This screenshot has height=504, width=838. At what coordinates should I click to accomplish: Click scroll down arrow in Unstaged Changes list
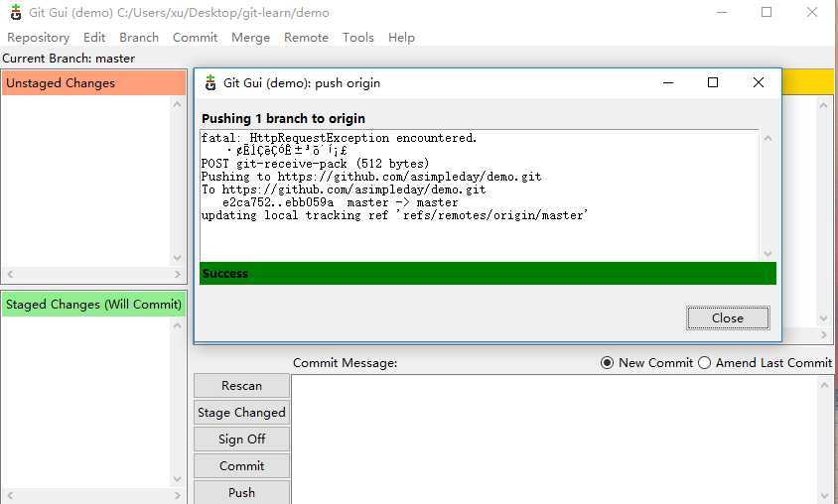pyautogui.click(x=178, y=258)
